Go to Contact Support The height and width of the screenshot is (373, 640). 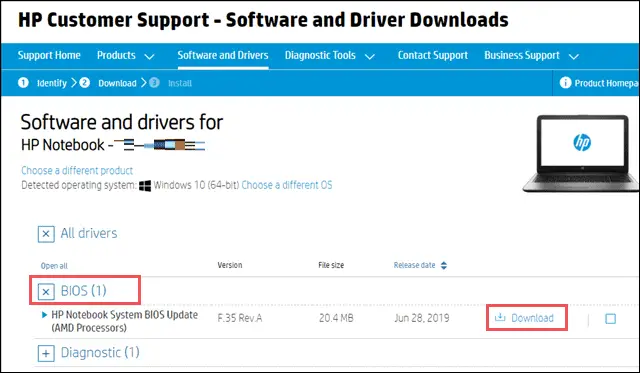coord(433,56)
